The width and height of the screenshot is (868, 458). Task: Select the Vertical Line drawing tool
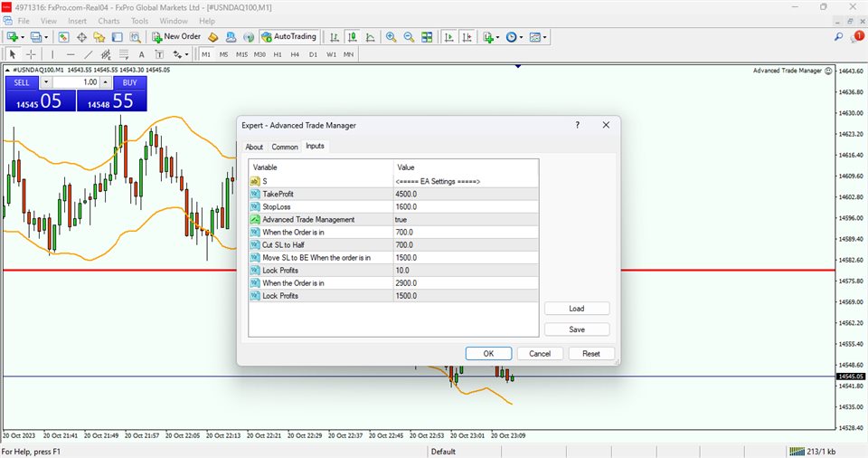(x=52, y=54)
